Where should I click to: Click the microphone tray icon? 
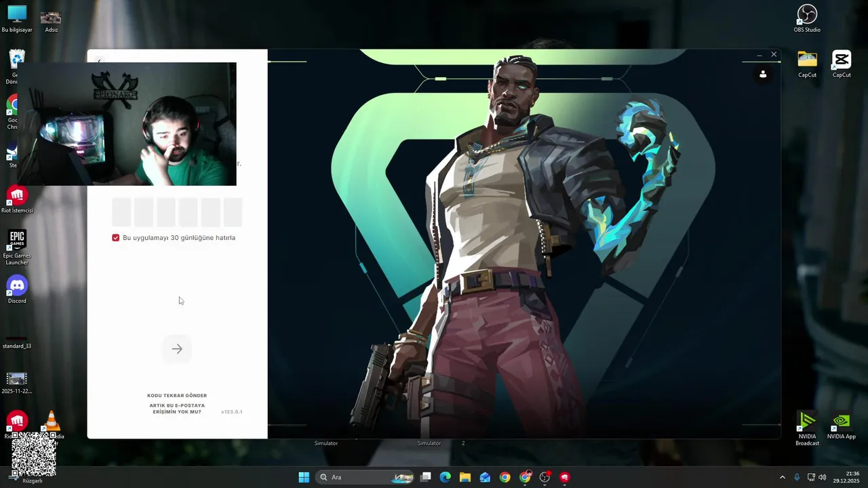pos(797,477)
